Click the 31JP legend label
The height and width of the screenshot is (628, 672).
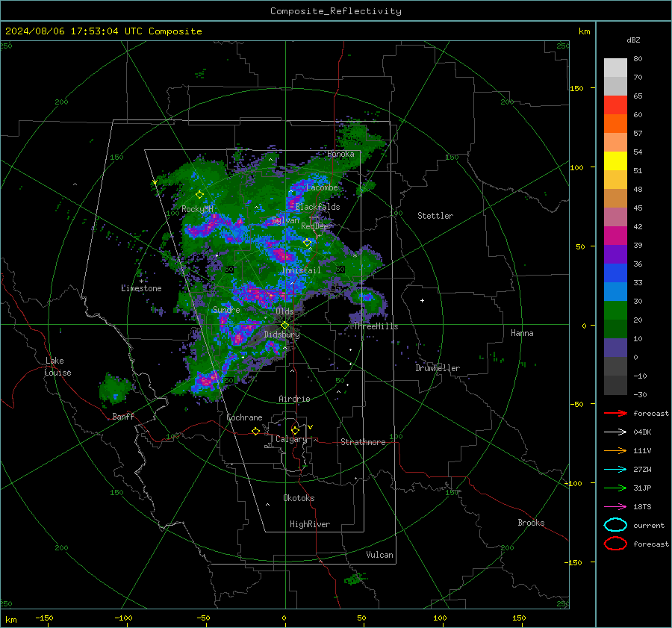[x=642, y=488]
